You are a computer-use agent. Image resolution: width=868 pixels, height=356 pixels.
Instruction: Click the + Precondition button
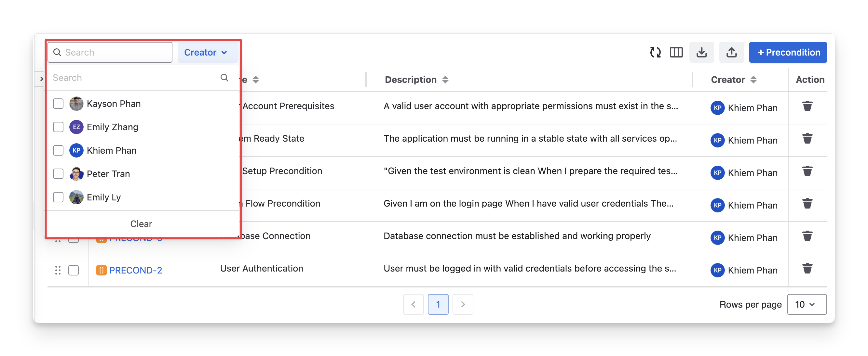tap(787, 53)
